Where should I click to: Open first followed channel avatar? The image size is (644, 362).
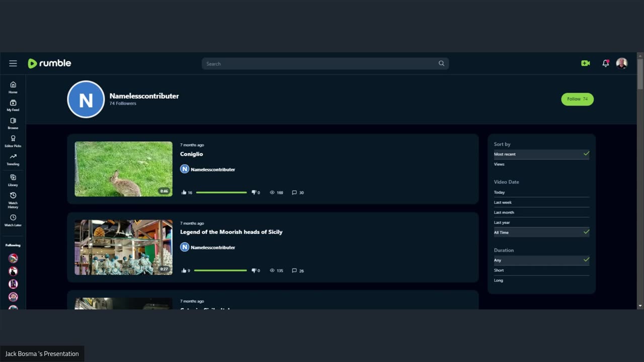tap(13, 258)
